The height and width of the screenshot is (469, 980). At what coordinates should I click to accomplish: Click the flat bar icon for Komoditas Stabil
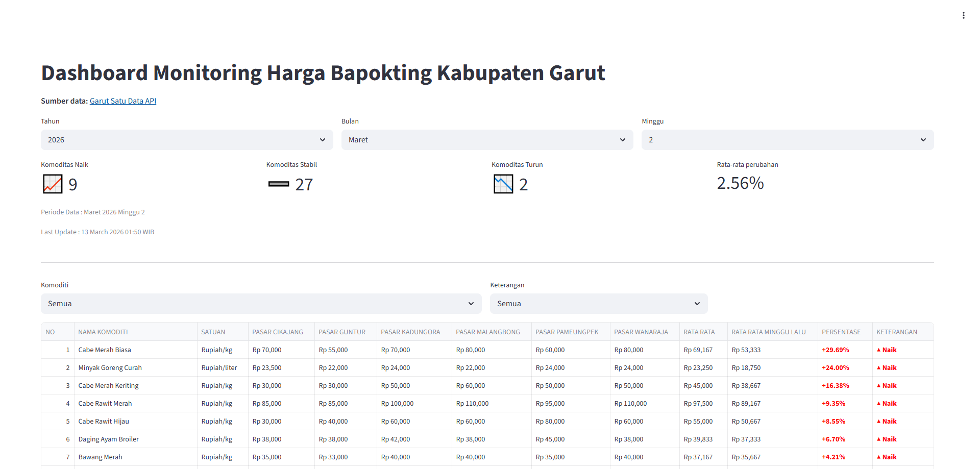(279, 184)
